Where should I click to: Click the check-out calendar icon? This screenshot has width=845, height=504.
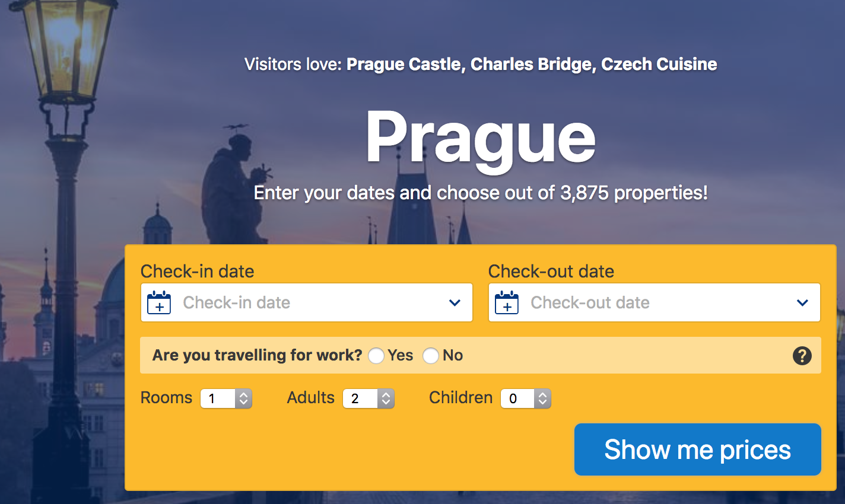click(507, 302)
